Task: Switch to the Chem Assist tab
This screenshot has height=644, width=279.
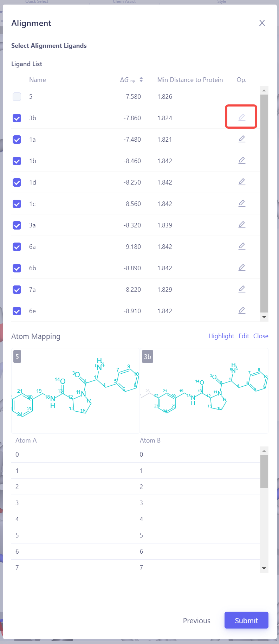Action: click(x=124, y=2)
